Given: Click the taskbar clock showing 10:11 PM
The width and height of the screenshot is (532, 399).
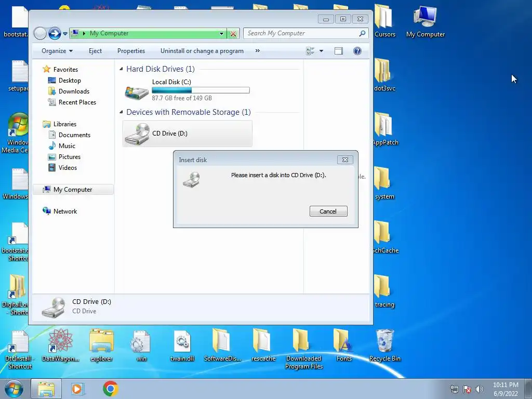Looking at the screenshot, I should pyautogui.click(x=506, y=389).
